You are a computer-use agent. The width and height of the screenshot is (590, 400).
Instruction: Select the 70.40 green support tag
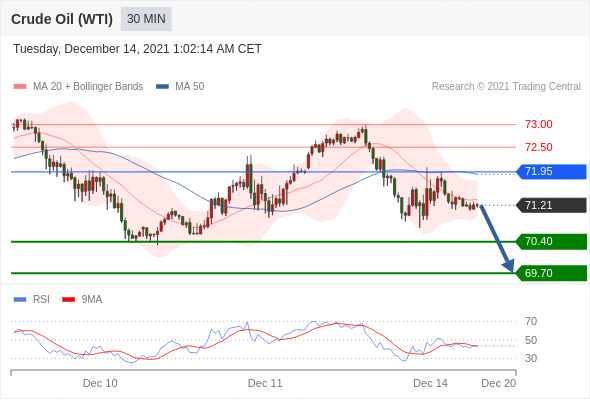point(551,241)
